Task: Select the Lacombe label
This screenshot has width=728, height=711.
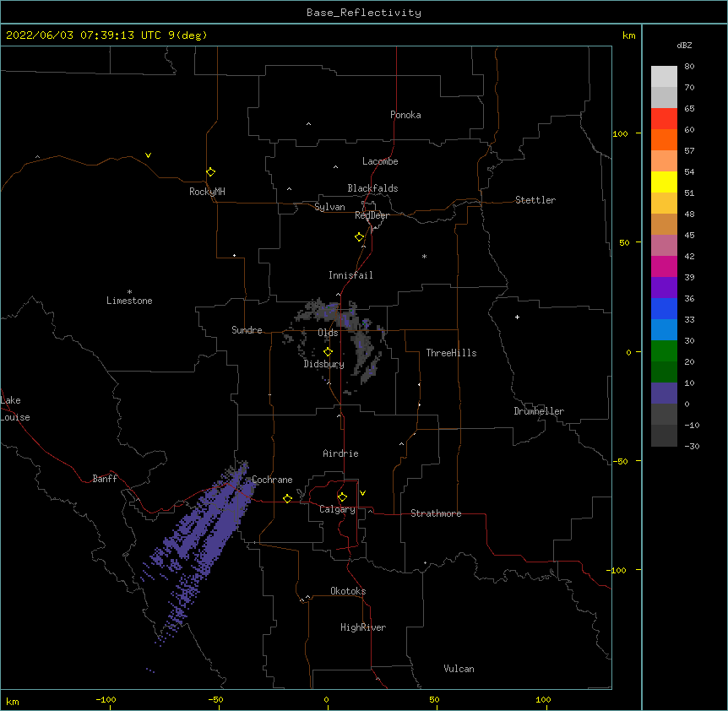Action: click(380, 161)
